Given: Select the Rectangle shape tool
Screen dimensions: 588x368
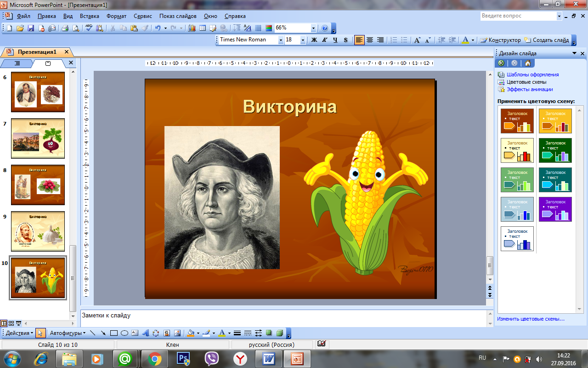Looking at the screenshot, I should 114,333.
